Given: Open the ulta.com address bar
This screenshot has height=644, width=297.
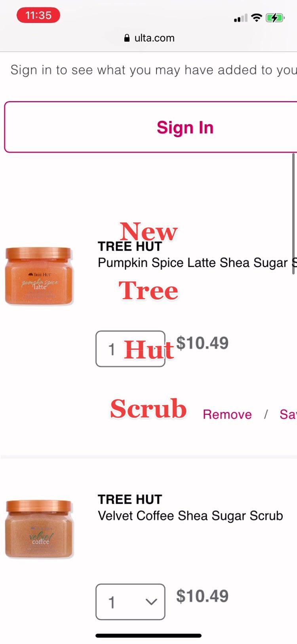Looking at the screenshot, I should [149, 38].
